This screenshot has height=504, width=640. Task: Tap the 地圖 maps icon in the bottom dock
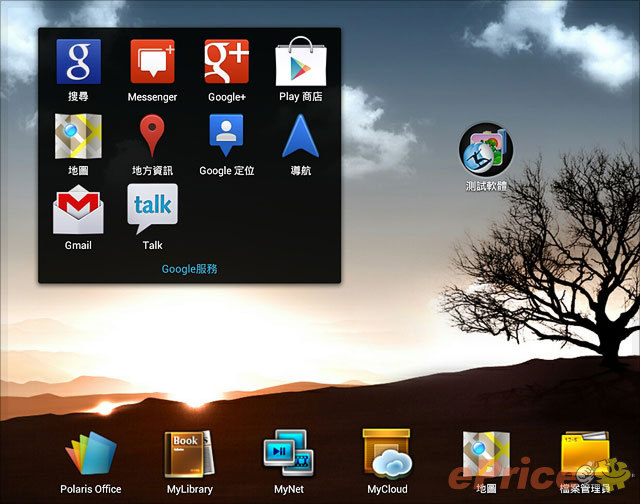(486, 455)
